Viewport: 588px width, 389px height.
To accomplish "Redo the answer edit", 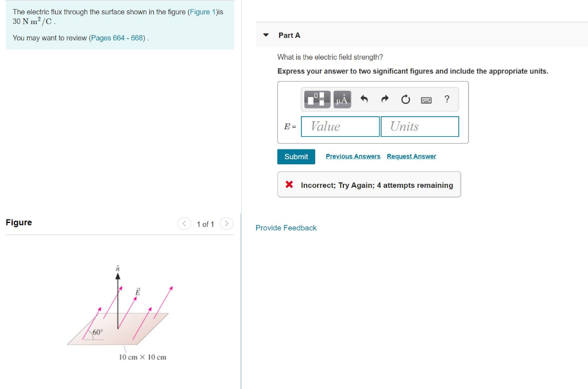I will (x=385, y=99).
